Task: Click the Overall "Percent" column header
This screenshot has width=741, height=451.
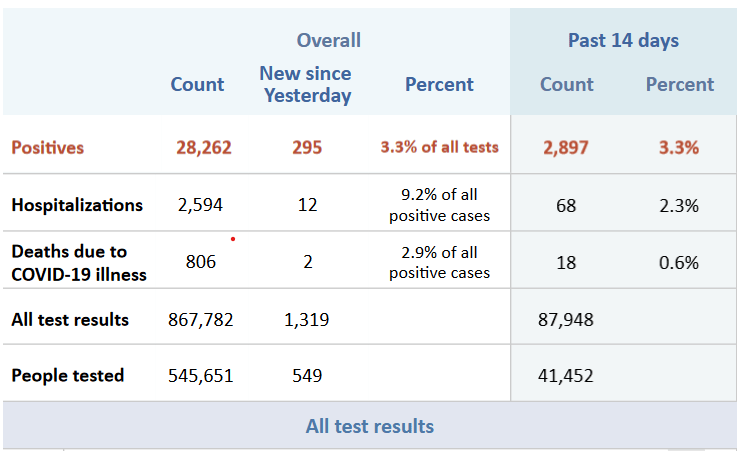Action: 439,85
